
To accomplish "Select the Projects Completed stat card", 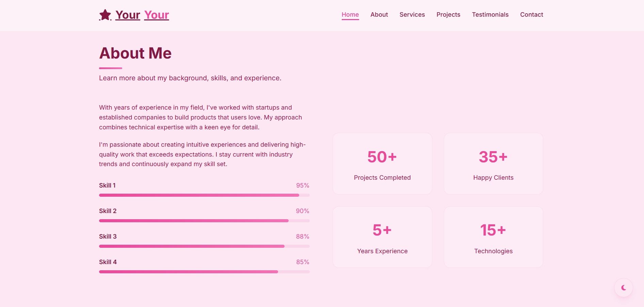I will (x=382, y=164).
